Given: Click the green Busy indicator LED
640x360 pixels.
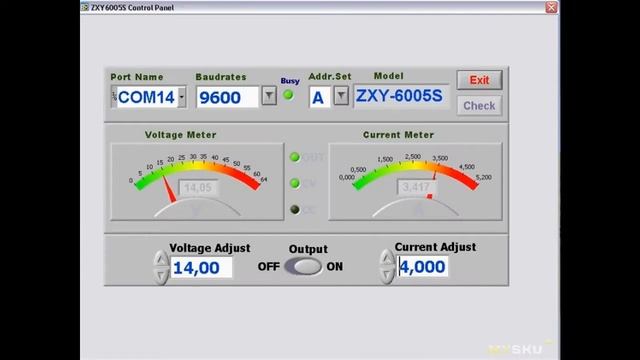Looking at the screenshot, I should (288, 95).
